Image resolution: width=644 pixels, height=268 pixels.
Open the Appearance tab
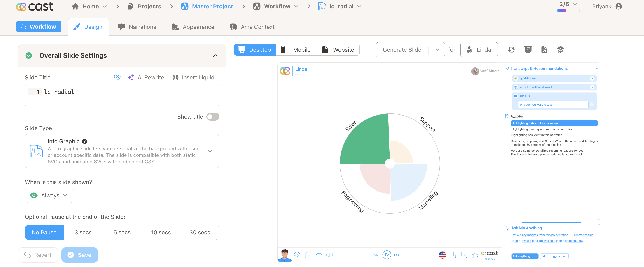(x=193, y=27)
